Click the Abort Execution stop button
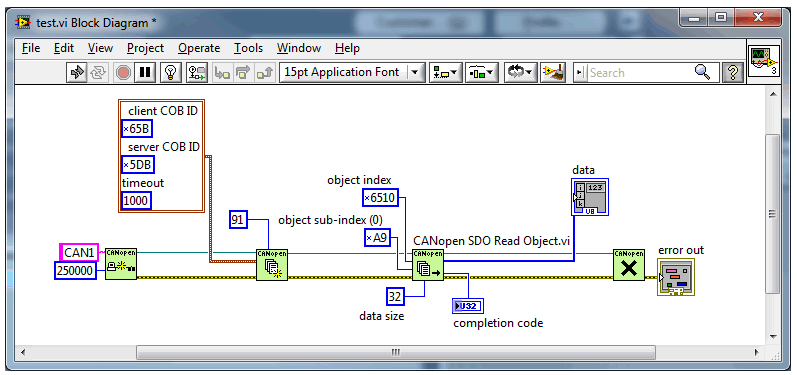The height and width of the screenshot is (375, 797). click(x=122, y=73)
